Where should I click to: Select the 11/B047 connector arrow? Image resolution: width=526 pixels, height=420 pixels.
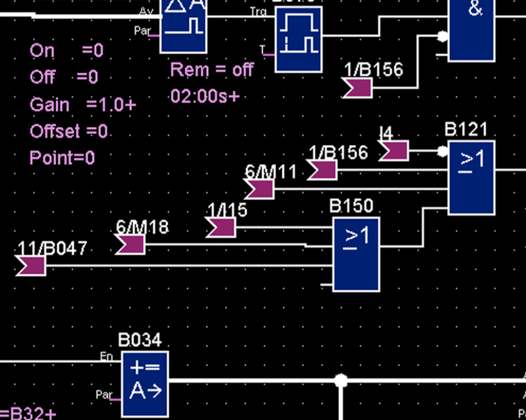[30, 266]
